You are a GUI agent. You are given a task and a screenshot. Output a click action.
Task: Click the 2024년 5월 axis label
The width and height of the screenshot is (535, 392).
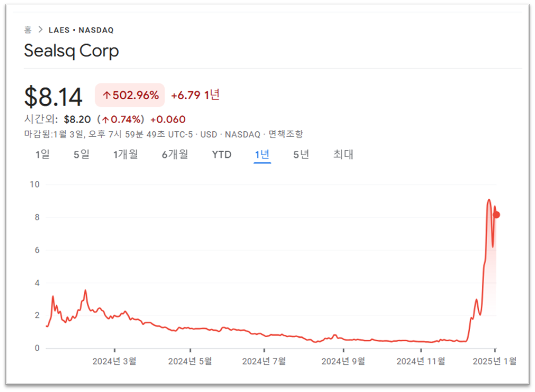click(190, 361)
